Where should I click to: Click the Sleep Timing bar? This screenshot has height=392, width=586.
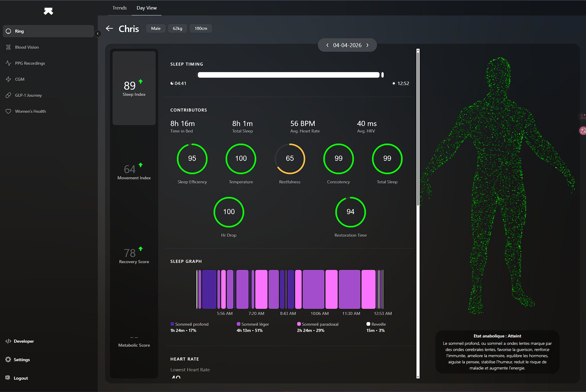[289, 75]
